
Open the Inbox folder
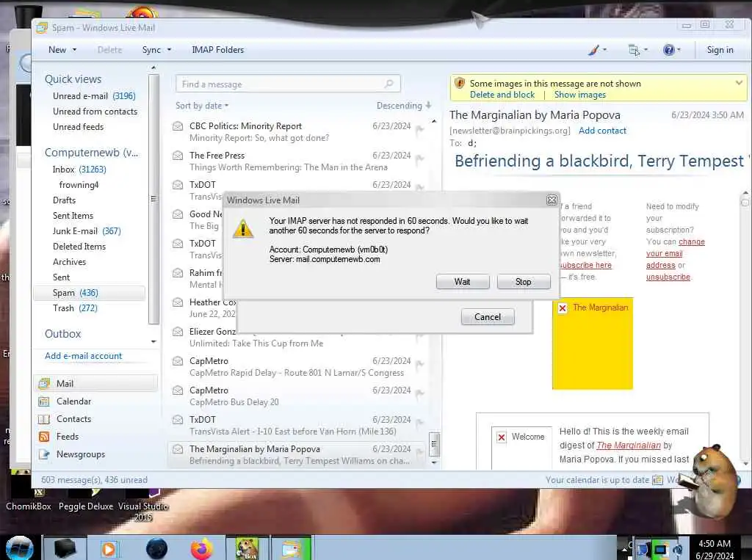click(79, 170)
